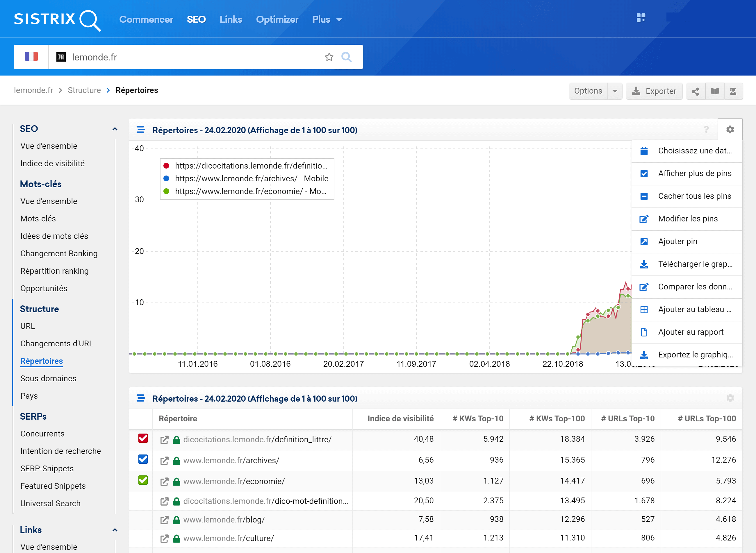Screen dimensions: 756x553
Task: Open the external link icon for culture row
Action: pyautogui.click(x=164, y=538)
